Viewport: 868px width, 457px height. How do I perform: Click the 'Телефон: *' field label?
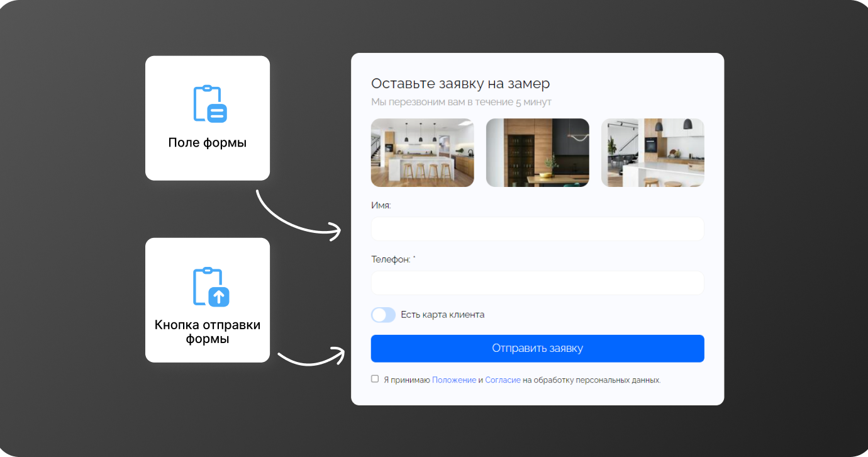(x=394, y=259)
